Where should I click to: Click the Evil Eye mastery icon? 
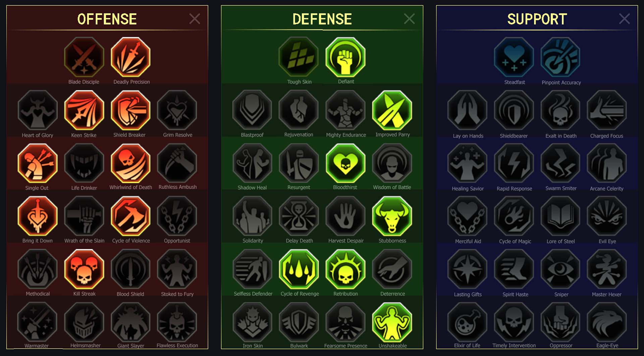[607, 216]
